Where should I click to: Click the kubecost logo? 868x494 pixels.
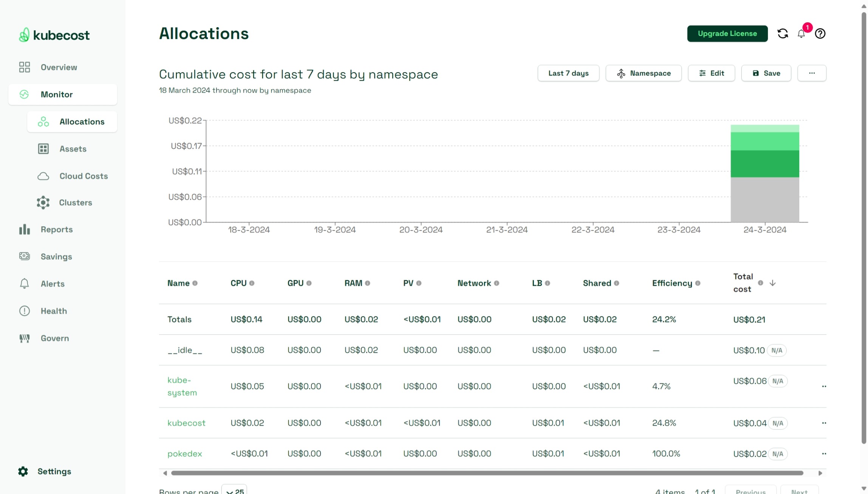click(x=54, y=35)
